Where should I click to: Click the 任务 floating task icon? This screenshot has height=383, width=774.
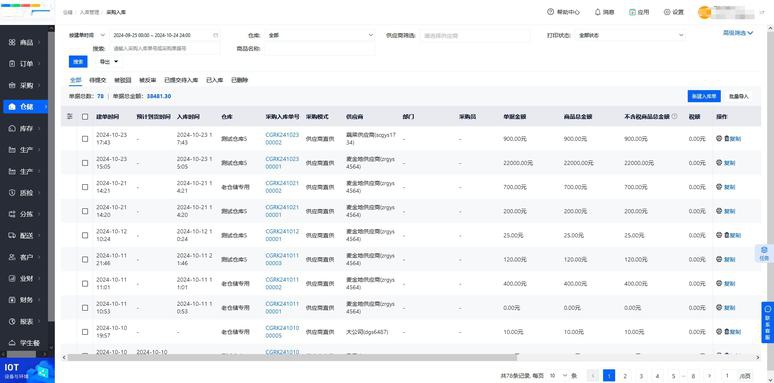pyautogui.click(x=764, y=253)
